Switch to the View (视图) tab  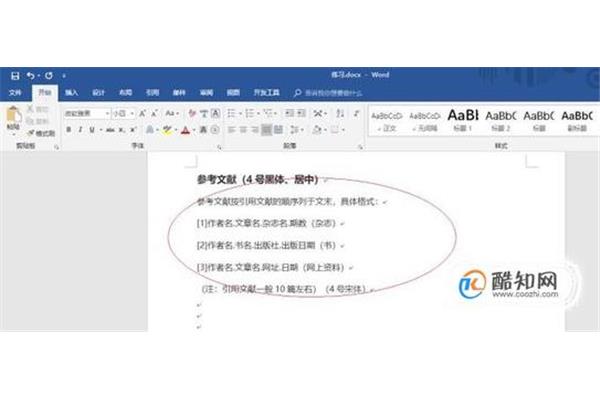[233, 93]
